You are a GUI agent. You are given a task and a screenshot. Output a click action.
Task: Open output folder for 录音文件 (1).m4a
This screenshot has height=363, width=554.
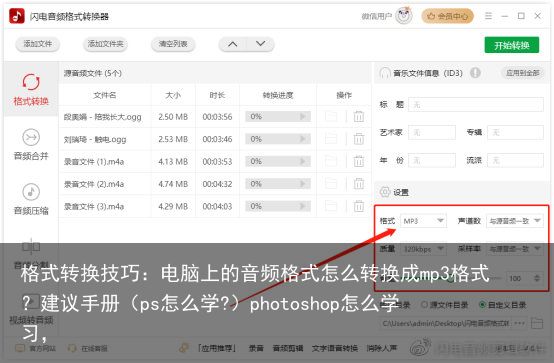point(331,162)
